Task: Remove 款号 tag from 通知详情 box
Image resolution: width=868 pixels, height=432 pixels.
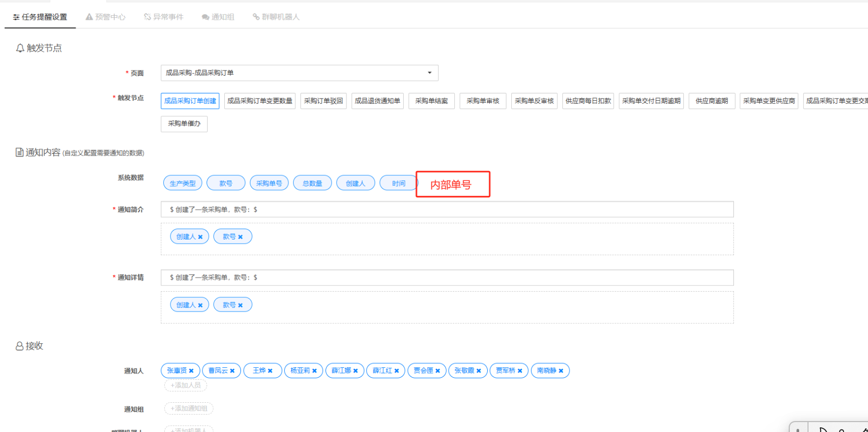Action: 240,305
